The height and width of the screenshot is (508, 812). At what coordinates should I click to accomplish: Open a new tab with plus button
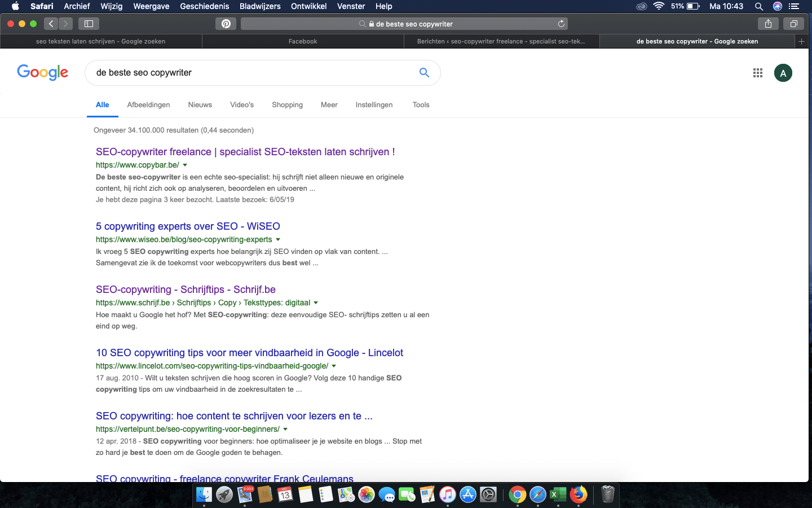[x=801, y=41]
